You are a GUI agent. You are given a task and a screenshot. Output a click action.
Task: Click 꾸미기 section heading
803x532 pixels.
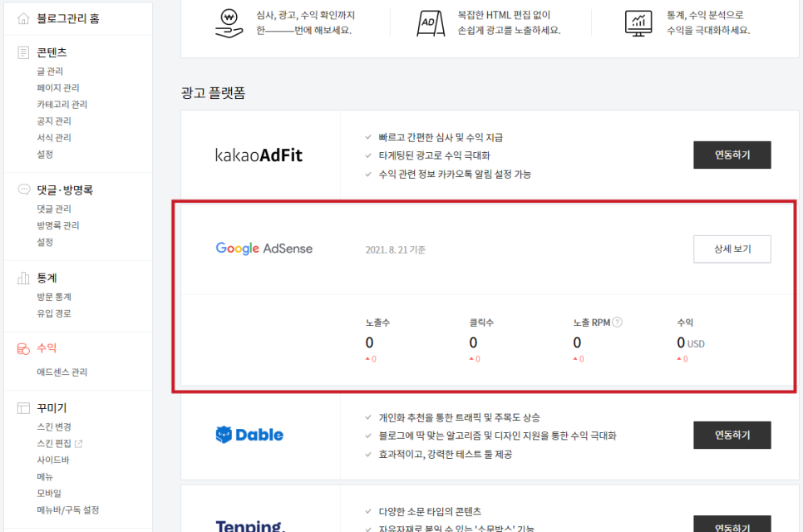pyautogui.click(x=52, y=408)
